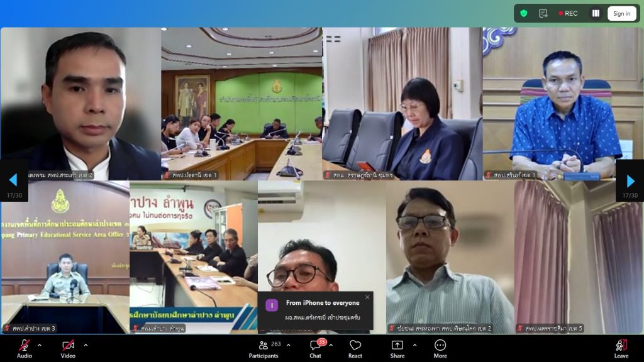Image resolution: width=644 pixels, height=362 pixels.
Task: Open the Participants panel
Action: click(264, 349)
